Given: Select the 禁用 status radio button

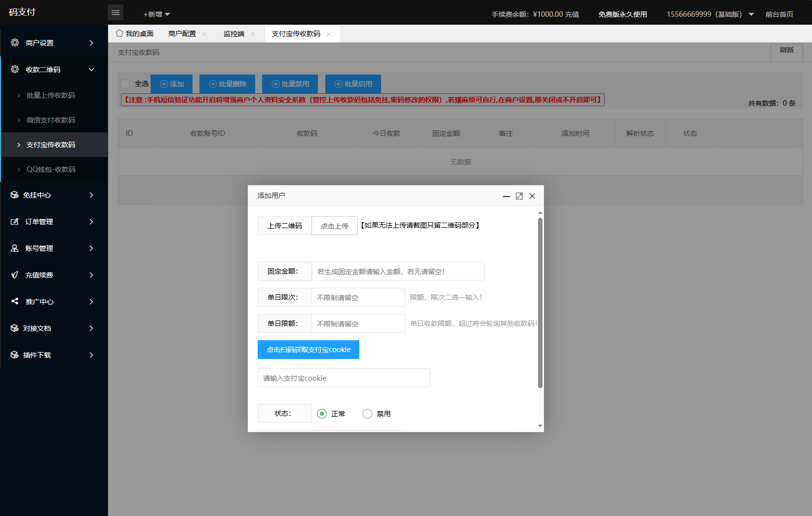Looking at the screenshot, I should 367,413.
